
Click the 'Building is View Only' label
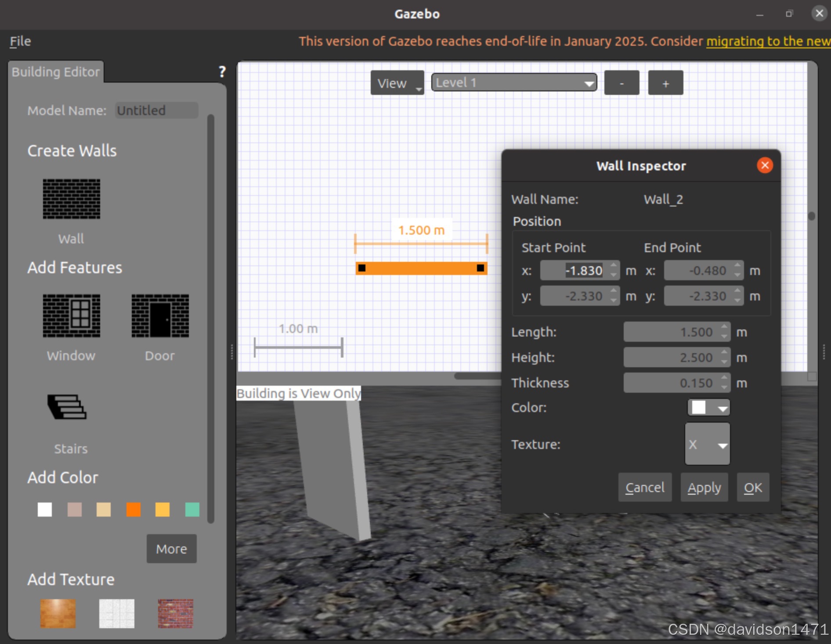pyautogui.click(x=299, y=393)
